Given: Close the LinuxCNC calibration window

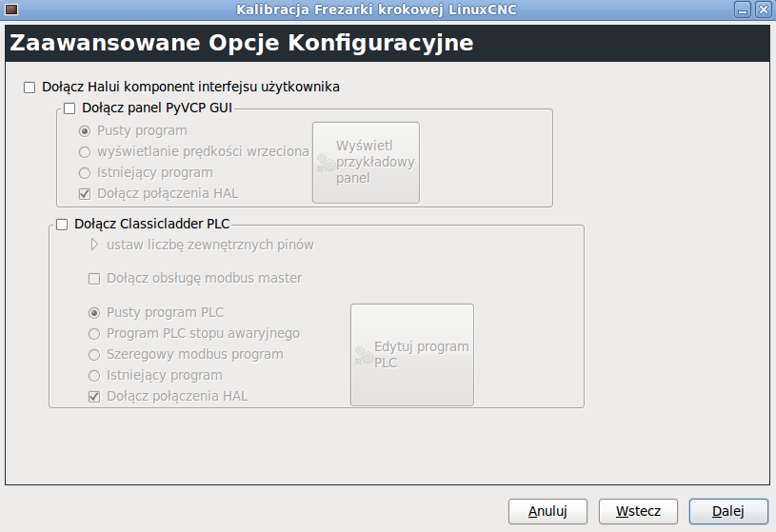Looking at the screenshot, I should (764, 10).
